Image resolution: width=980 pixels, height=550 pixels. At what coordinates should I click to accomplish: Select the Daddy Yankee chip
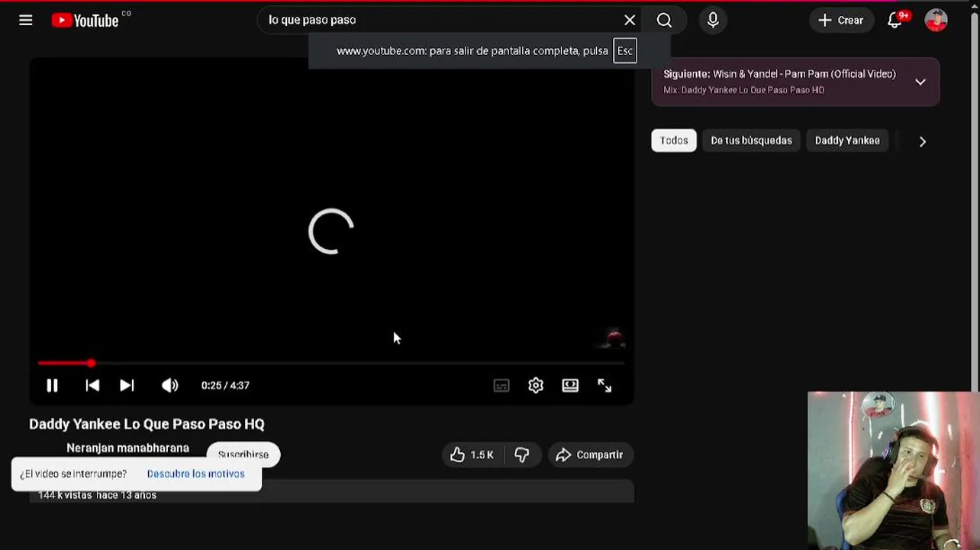pos(847,141)
